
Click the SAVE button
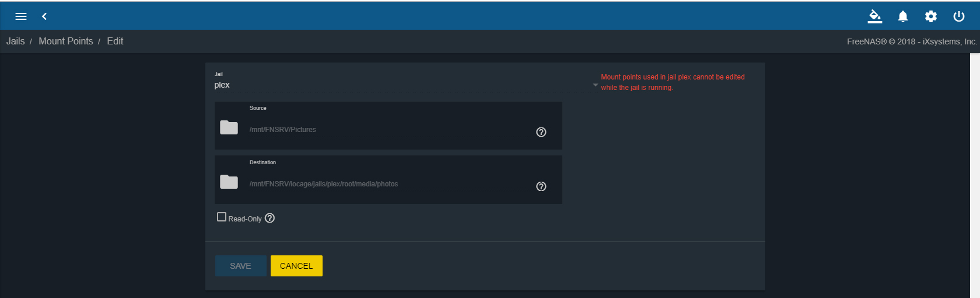[240, 266]
